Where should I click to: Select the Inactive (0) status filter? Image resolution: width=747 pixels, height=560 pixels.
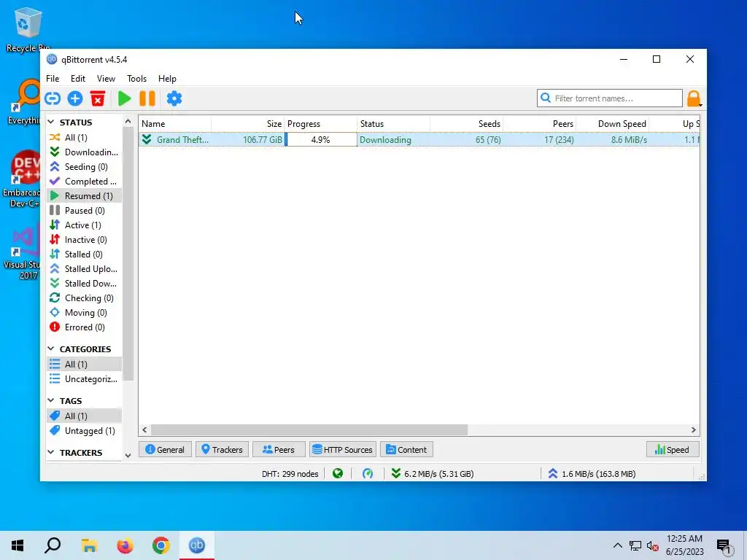coord(84,239)
